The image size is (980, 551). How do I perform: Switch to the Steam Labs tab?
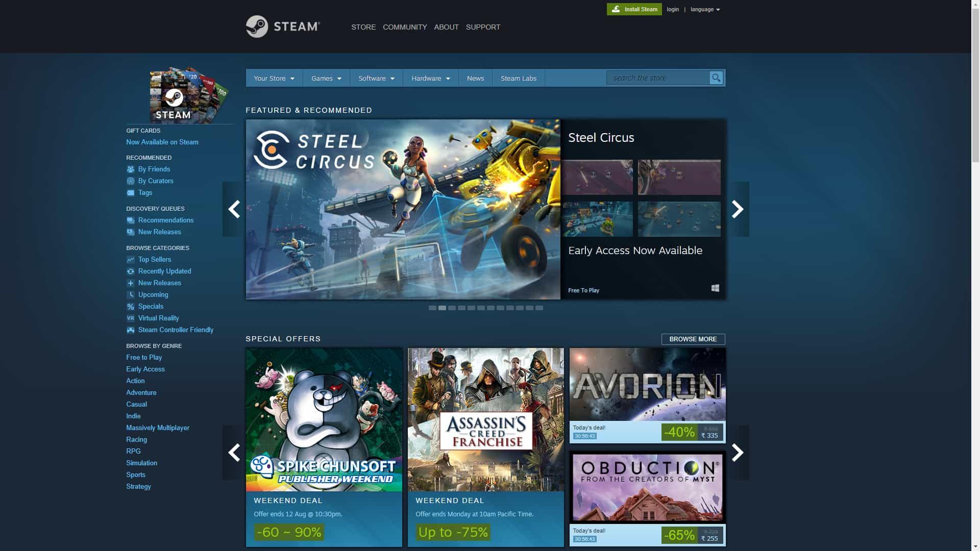pos(518,79)
